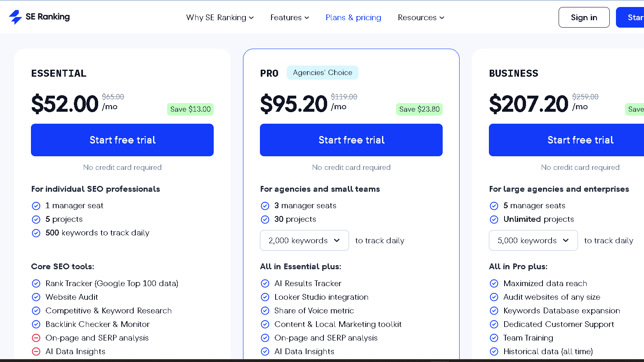
Task: Click the Sign in button
Action: [584, 17]
